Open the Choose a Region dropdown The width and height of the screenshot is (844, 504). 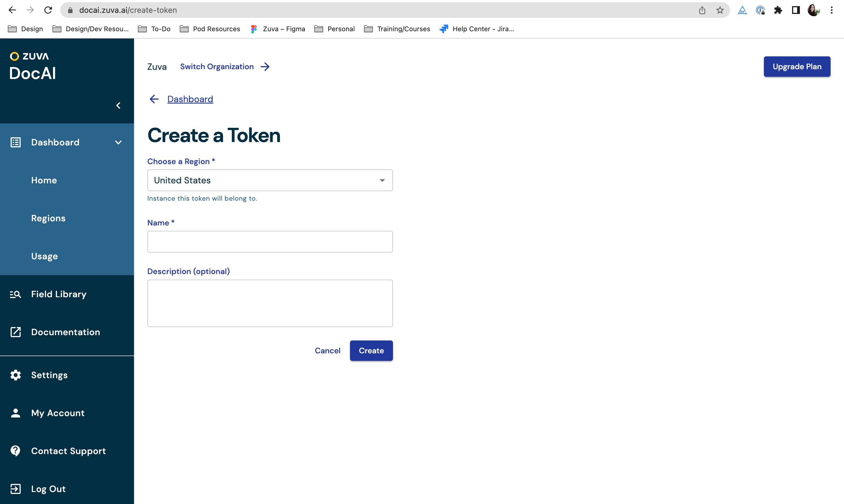click(270, 180)
